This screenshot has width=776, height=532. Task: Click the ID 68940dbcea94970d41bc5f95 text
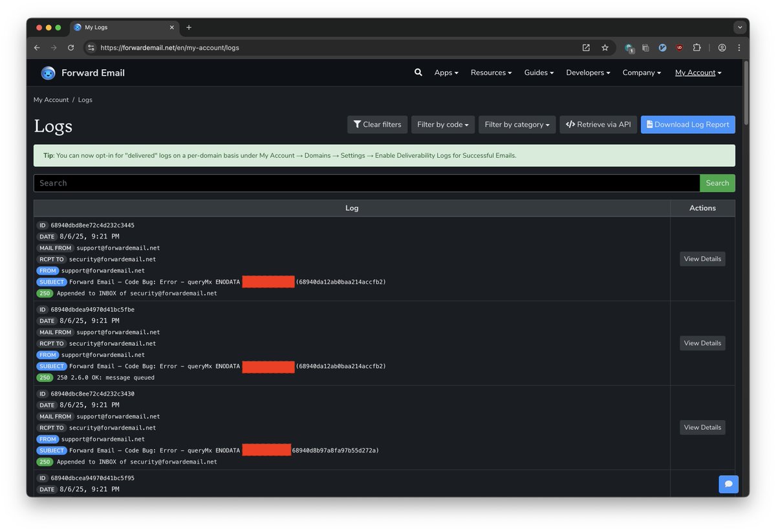click(92, 478)
